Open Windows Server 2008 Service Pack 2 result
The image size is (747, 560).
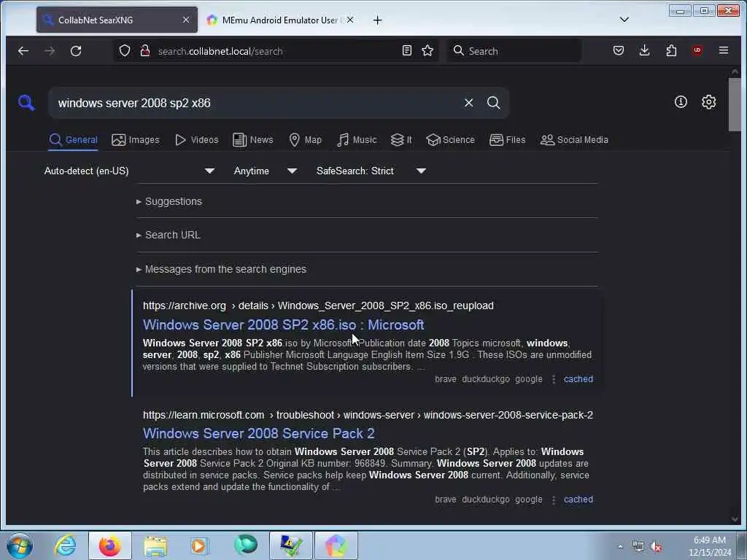click(259, 433)
